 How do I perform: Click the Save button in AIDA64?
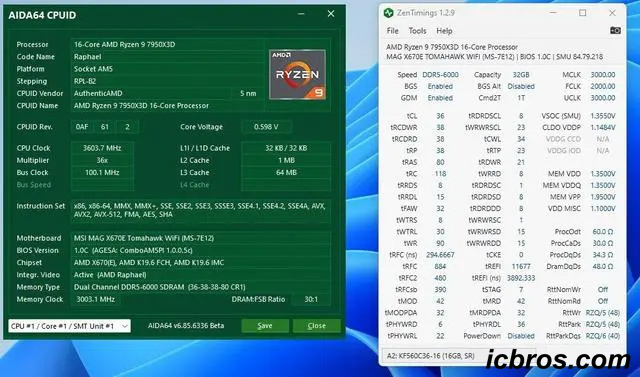[x=265, y=326]
